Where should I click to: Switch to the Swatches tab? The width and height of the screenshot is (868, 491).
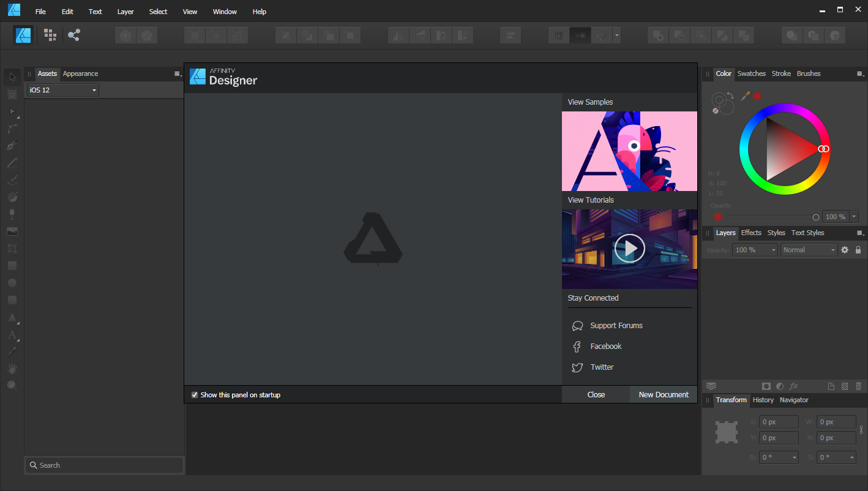point(751,73)
